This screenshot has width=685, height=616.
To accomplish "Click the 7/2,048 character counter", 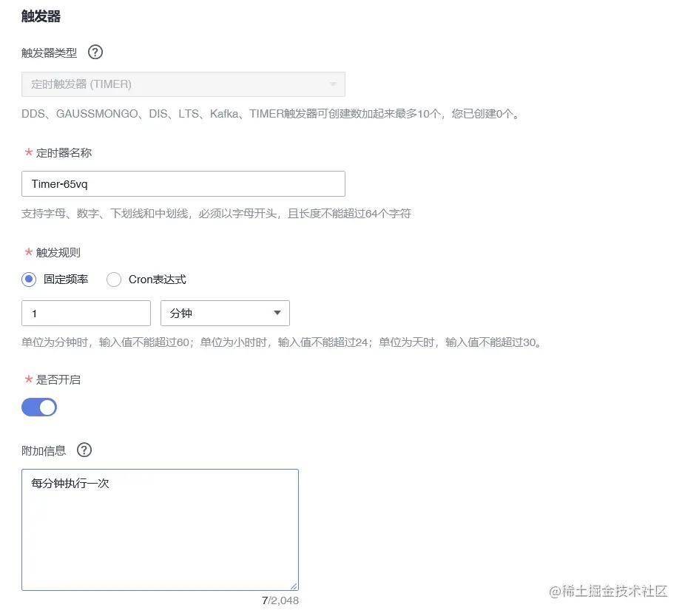I will [280, 601].
